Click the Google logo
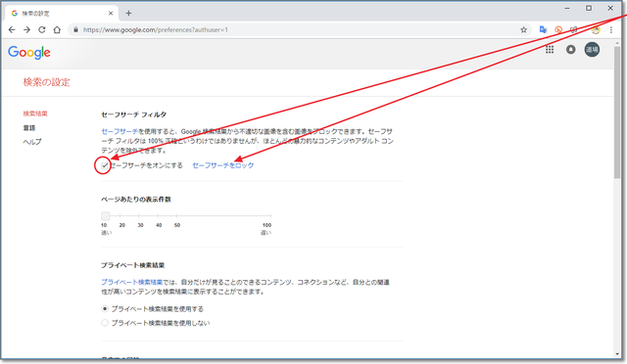 pyautogui.click(x=29, y=52)
